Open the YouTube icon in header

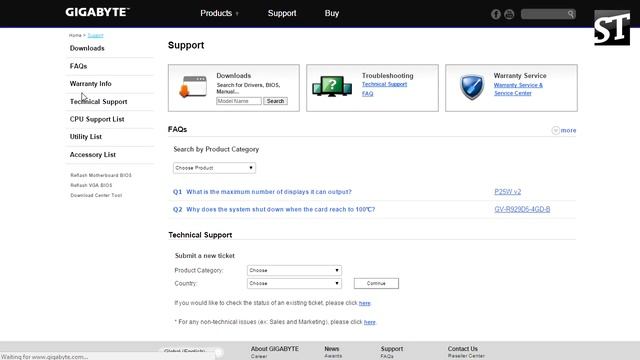click(509, 14)
